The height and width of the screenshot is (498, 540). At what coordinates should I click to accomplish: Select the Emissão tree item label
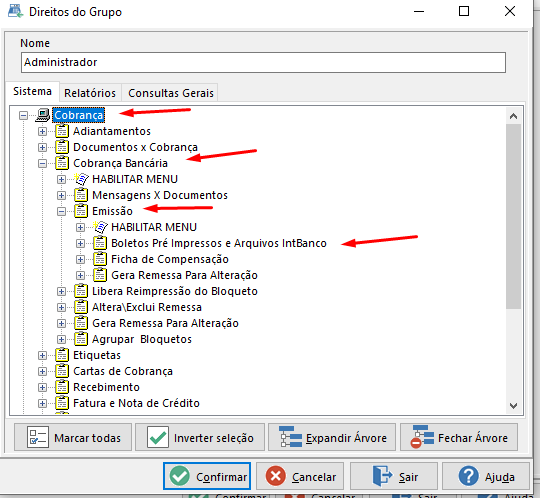coord(112,211)
